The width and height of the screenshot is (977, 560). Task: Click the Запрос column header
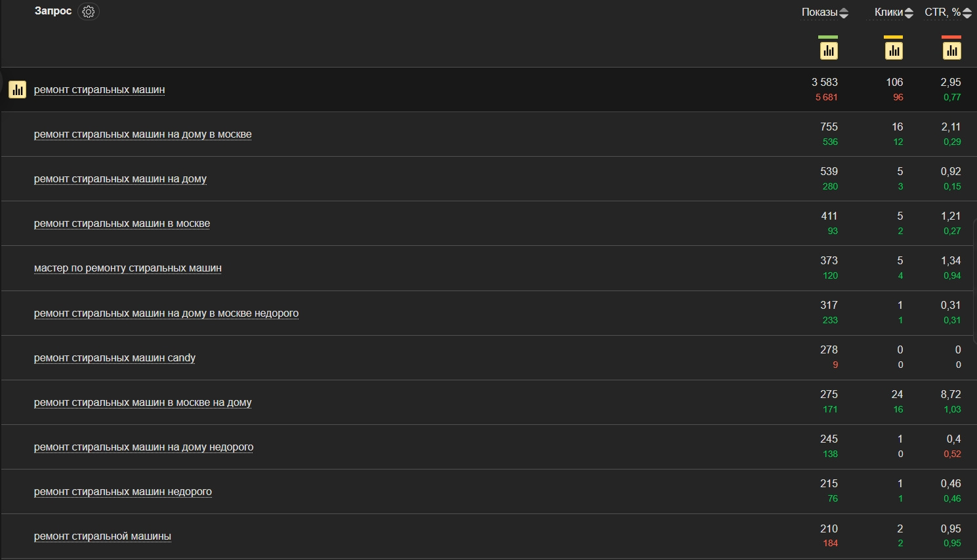(52, 11)
